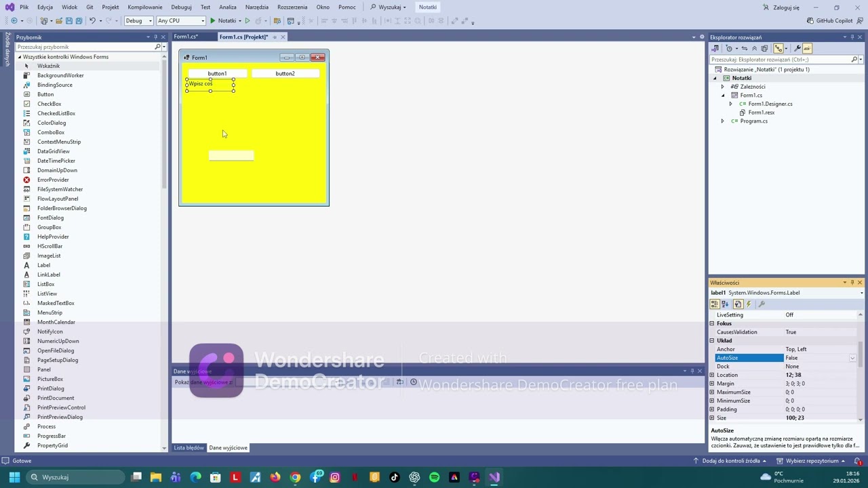Screen dimensions: 868x488
Task: Click the Undo arrow icon
Action: coord(92,21)
